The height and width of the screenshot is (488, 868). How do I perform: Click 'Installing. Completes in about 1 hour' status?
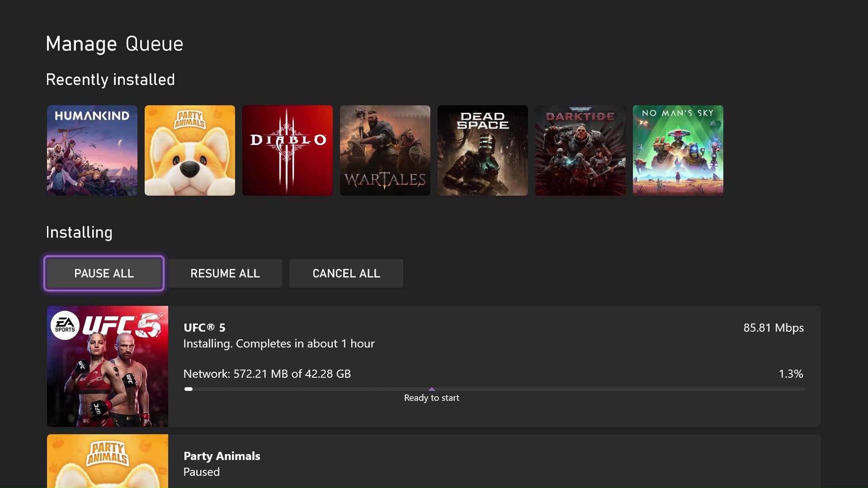click(x=279, y=344)
